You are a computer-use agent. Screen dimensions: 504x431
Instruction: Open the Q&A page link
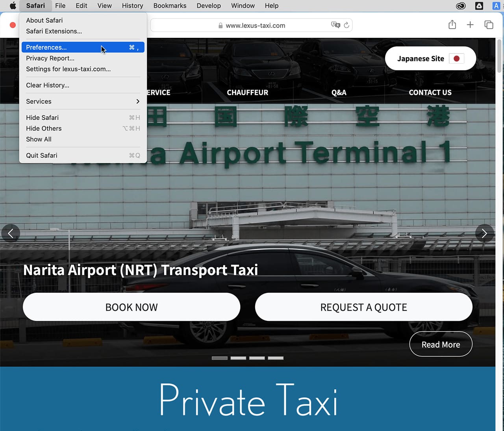[339, 92]
